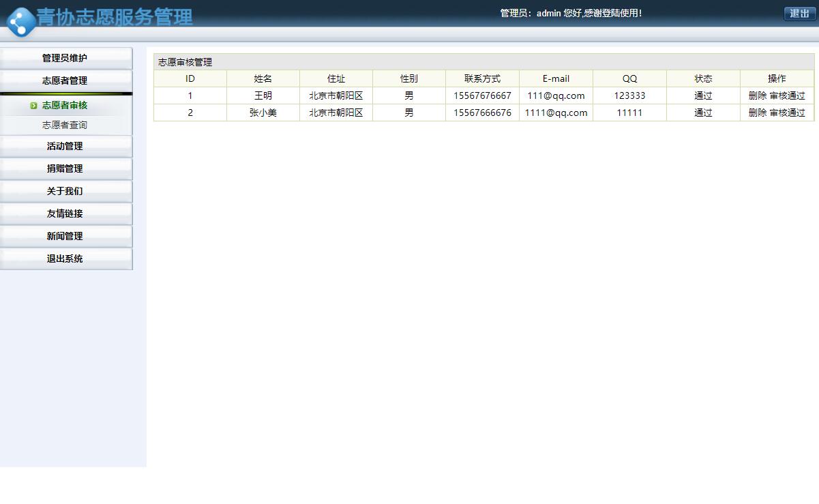Click 退出系统 to exit the system
819x504 pixels.
[x=65, y=258]
